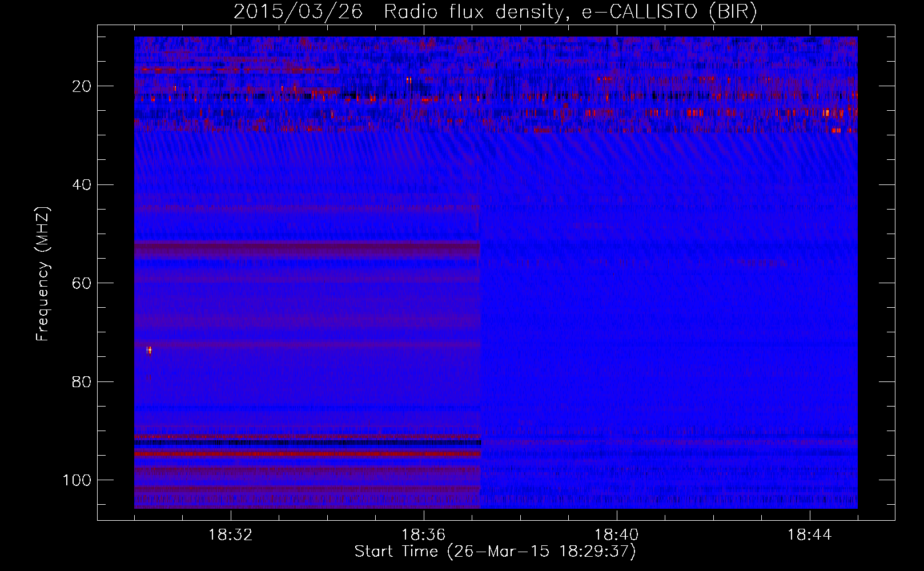Click the 60 MHz frequency tick label

point(82,283)
